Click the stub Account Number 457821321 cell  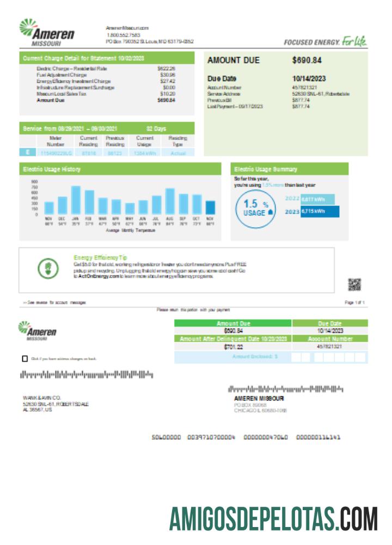(329, 347)
